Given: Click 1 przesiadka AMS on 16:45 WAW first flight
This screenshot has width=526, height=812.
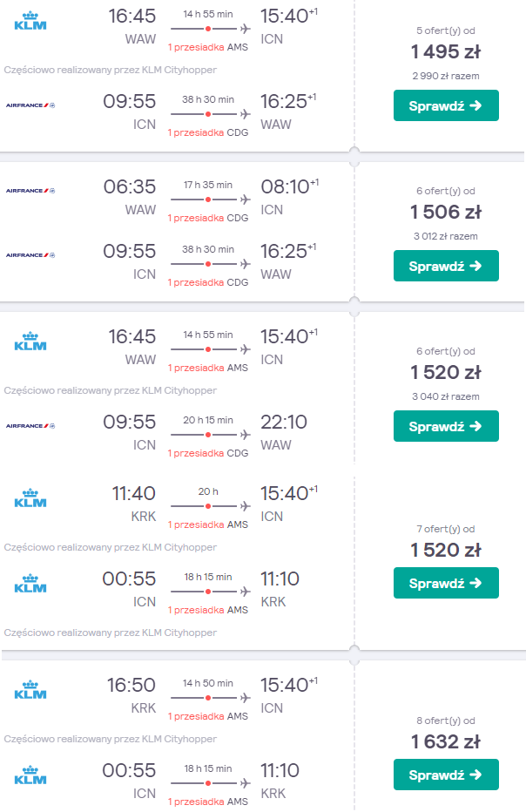Looking at the screenshot, I should pyautogui.click(x=207, y=46).
